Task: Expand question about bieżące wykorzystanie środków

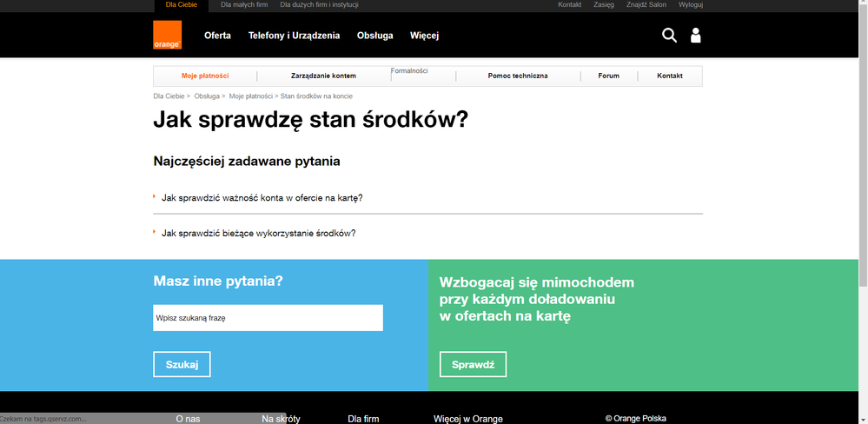Action: pos(259,233)
